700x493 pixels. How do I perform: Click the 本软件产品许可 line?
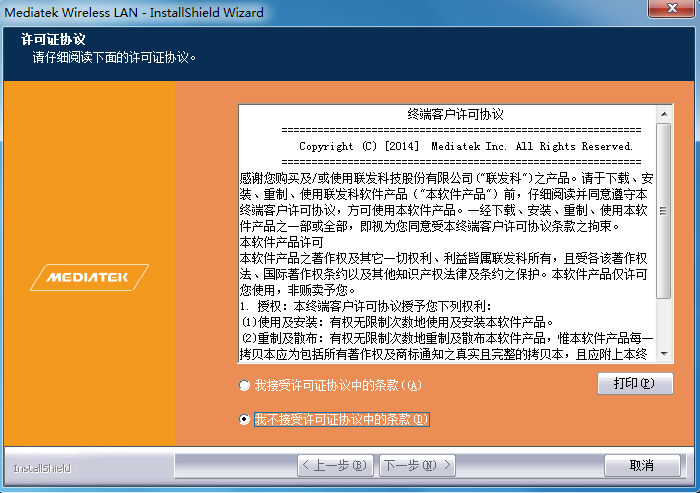click(x=282, y=242)
